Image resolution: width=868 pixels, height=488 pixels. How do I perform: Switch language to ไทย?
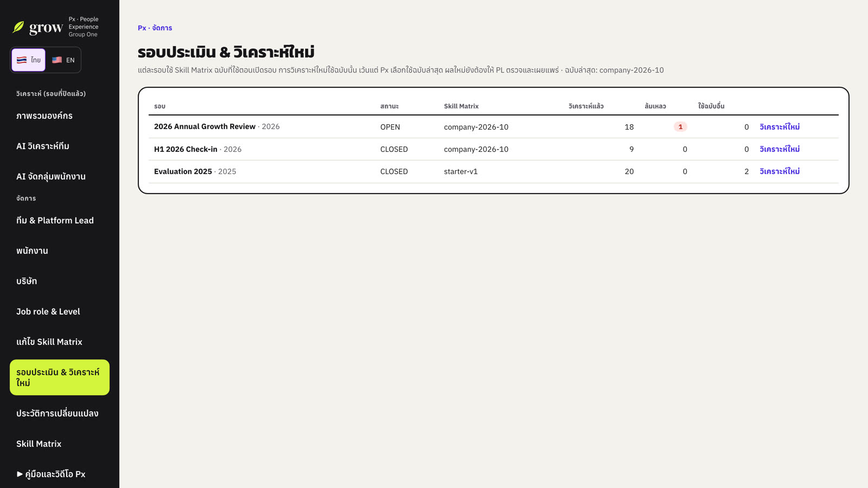click(x=29, y=60)
